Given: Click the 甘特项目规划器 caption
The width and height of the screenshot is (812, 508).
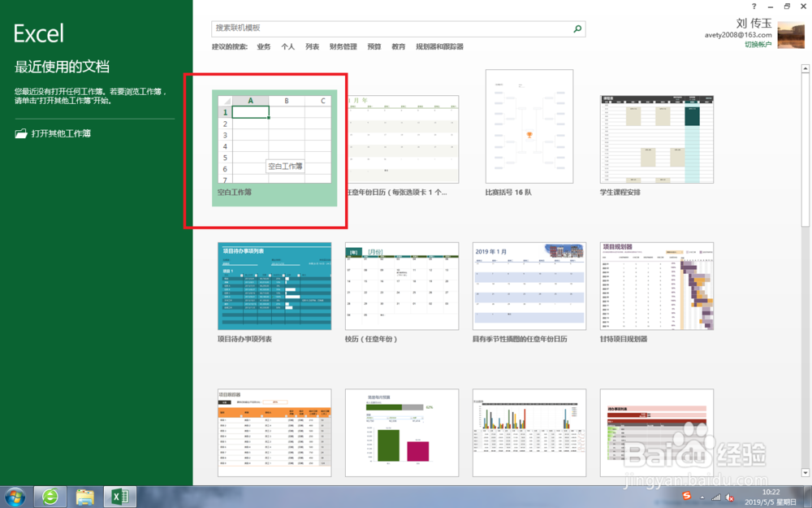Looking at the screenshot, I should point(624,339).
